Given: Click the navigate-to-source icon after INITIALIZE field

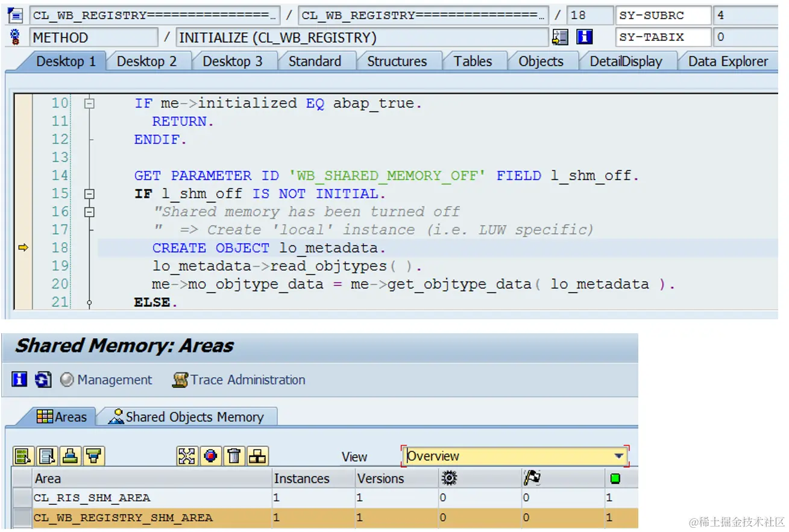Looking at the screenshot, I should click(560, 37).
